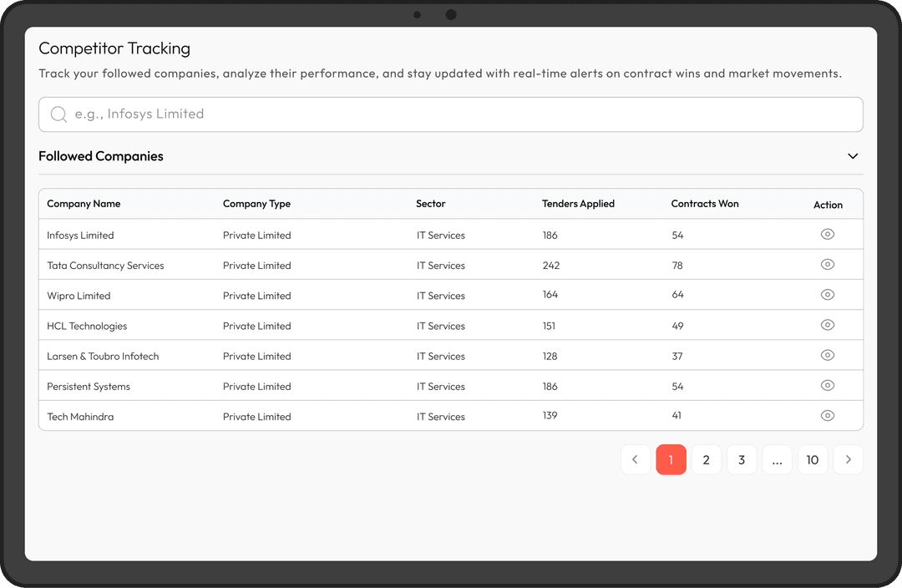Click the magnifying glass search icon
The image size is (902, 588).
(58, 114)
